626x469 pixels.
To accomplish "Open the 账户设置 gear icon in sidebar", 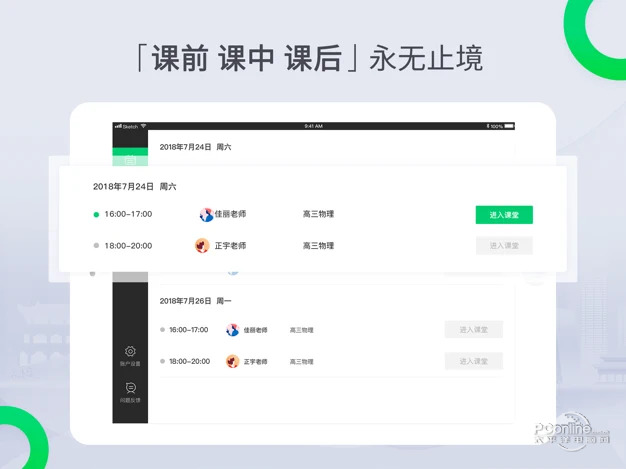I will (x=130, y=352).
